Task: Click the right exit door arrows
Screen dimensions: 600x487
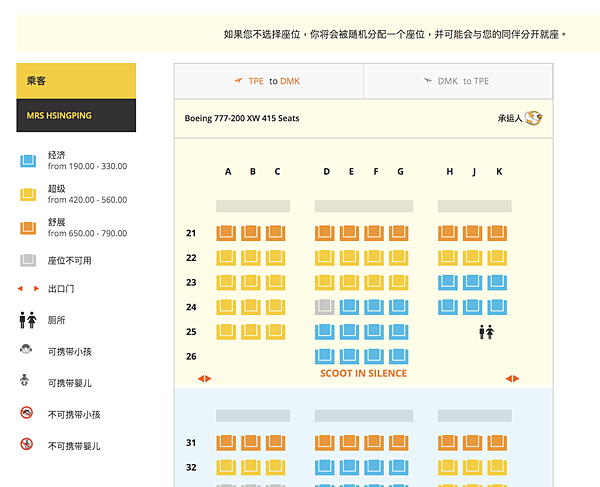Action: 512,379
